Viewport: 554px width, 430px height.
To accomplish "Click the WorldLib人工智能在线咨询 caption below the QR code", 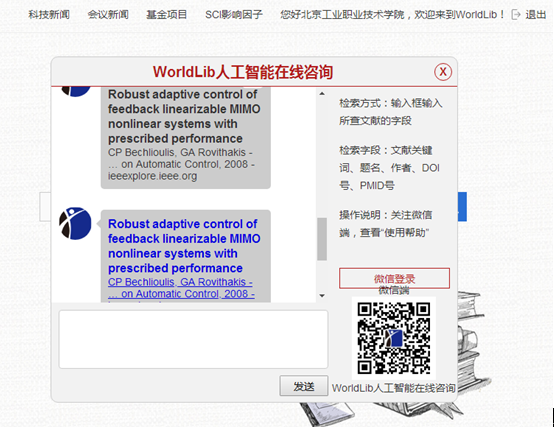I will (393, 388).
